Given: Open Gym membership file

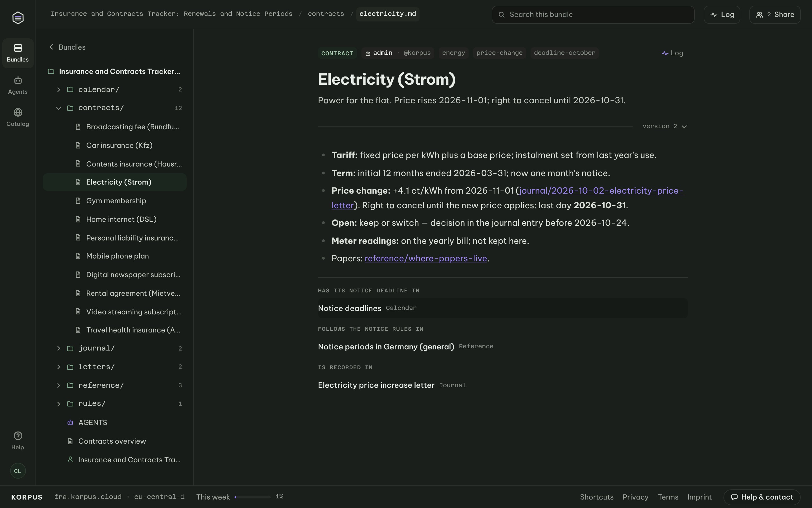Looking at the screenshot, I should (x=115, y=201).
